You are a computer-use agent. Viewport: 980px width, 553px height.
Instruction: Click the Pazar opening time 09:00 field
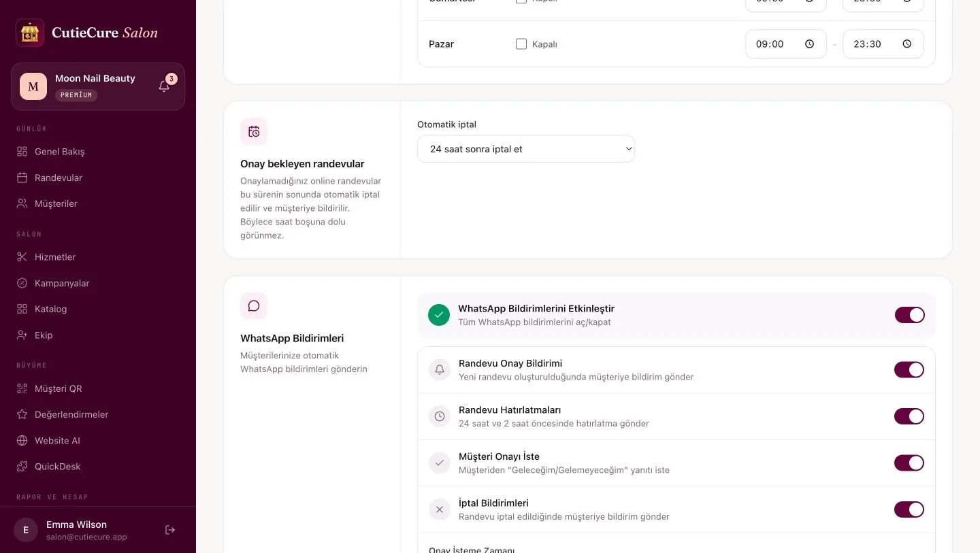(x=786, y=44)
